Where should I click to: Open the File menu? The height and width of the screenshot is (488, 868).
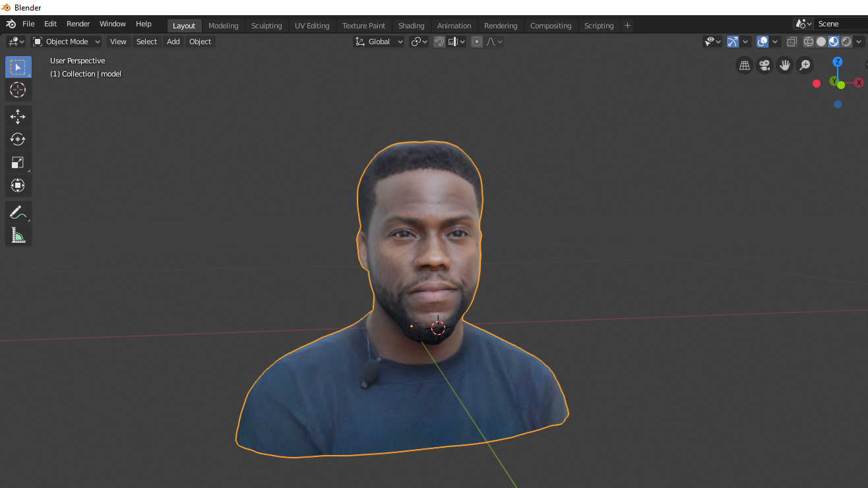pyautogui.click(x=28, y=24)
